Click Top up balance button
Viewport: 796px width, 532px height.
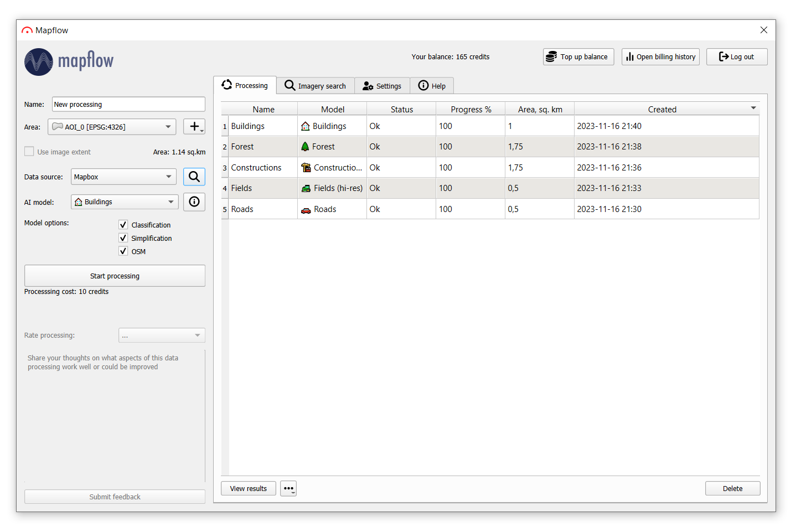coord(578,57)
